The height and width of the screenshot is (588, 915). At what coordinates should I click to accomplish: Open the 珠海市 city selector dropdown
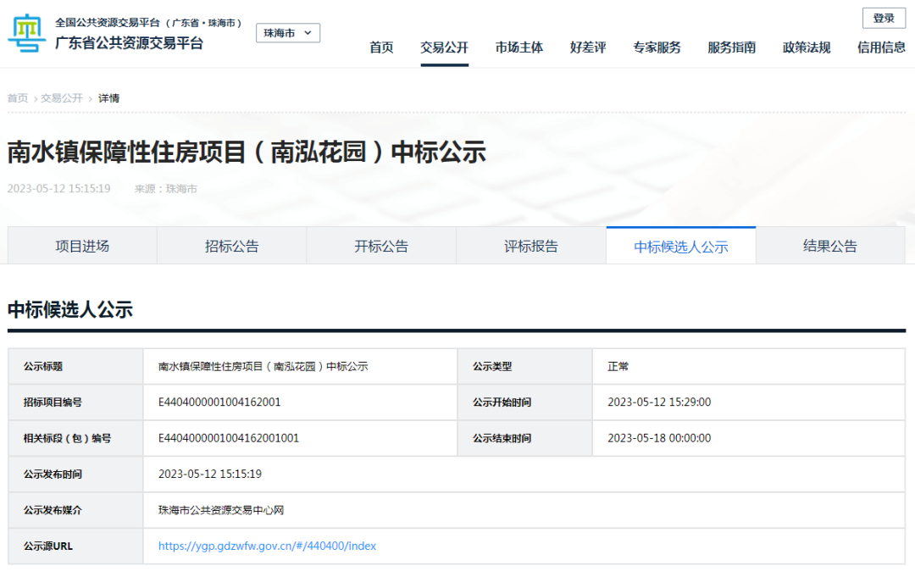tap(282, 32)
